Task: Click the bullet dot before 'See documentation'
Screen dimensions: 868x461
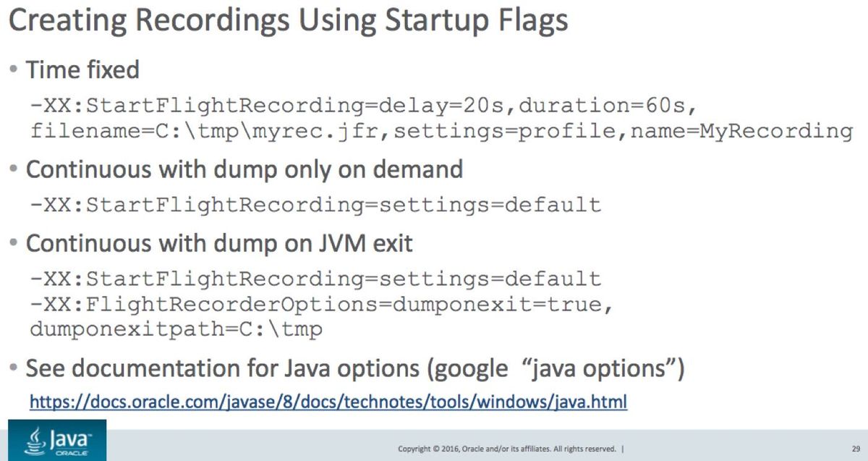Action: 14,369
